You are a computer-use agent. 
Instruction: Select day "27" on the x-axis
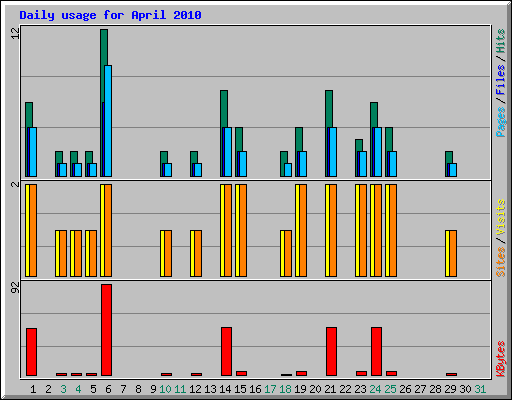[x=420, y=389]
